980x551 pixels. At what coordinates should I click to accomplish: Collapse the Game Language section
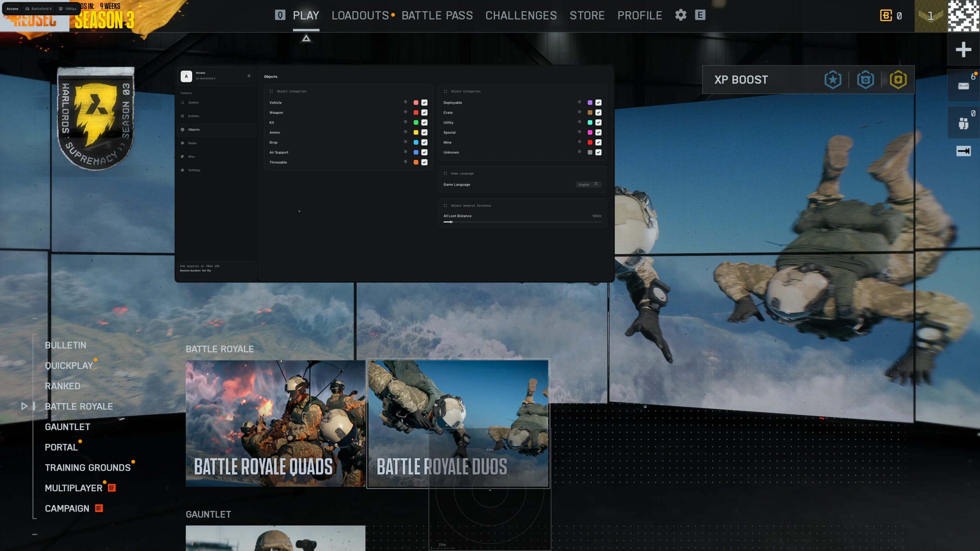click(445, 173)
